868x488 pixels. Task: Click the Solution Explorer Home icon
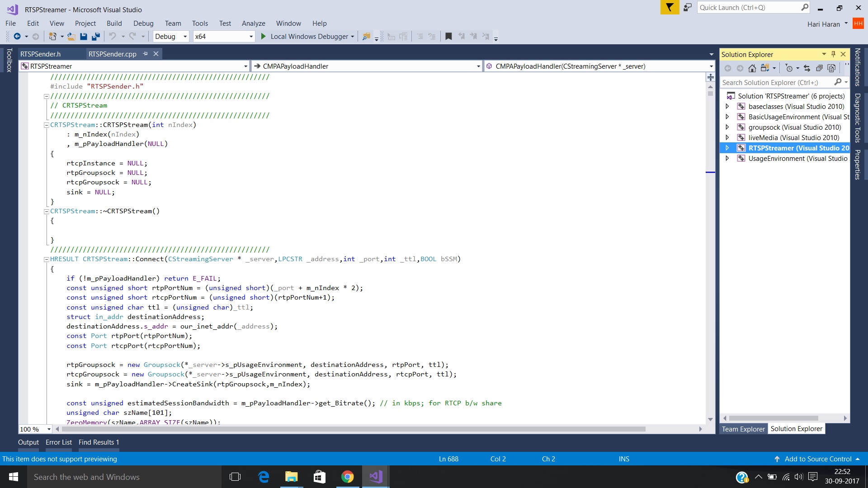(x=752, y=68)
